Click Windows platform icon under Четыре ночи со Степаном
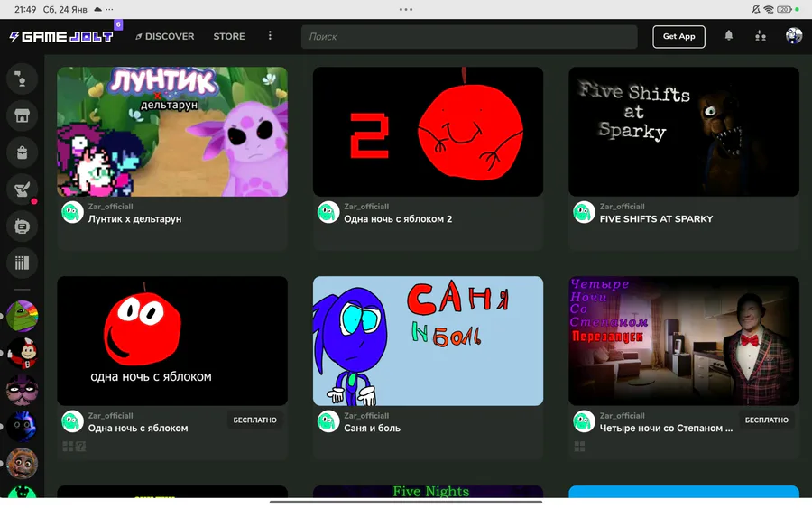 579,447
